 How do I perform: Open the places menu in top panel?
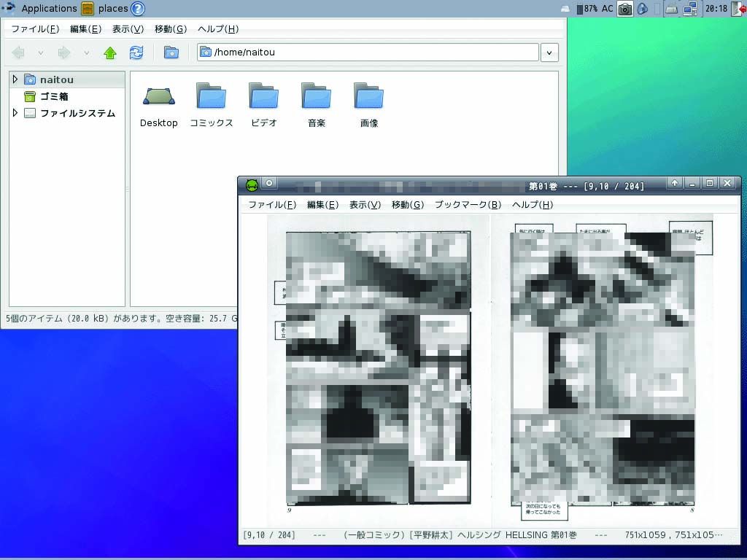(x=113, y=8)
